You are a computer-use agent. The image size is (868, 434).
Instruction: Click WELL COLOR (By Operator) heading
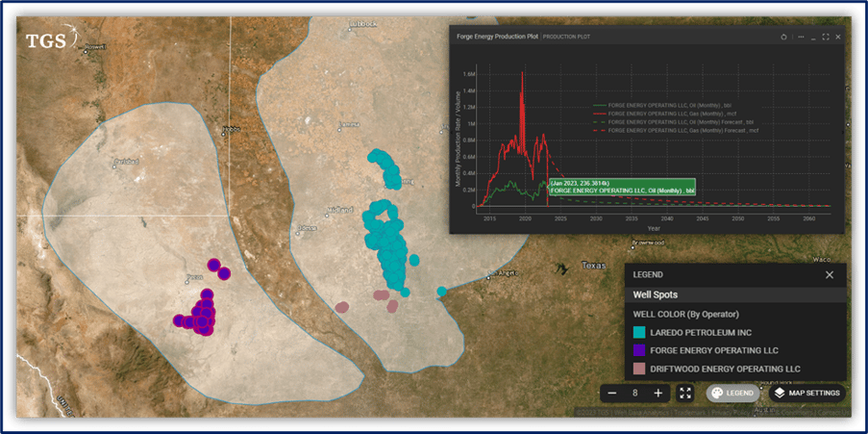coord(686,315)
